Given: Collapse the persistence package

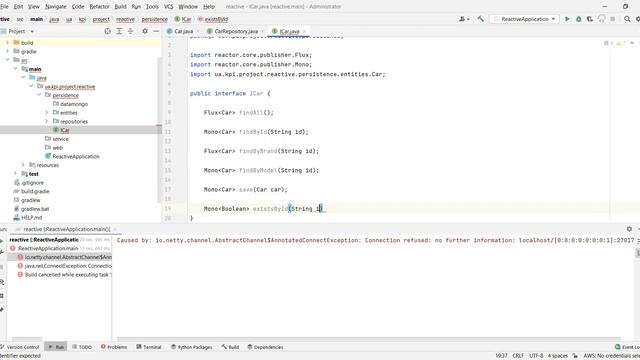Looking at the screenshot, I should (39, 95).
